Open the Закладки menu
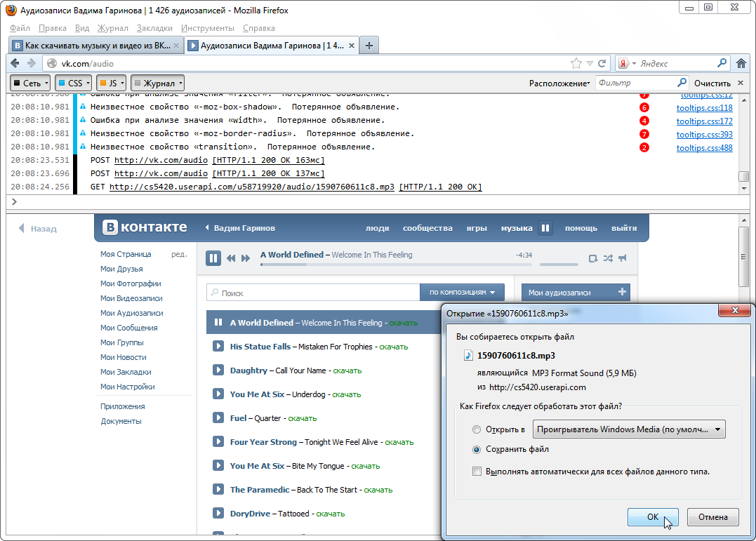The width and height of the screenshot is (756, 541). pos(154,28)
